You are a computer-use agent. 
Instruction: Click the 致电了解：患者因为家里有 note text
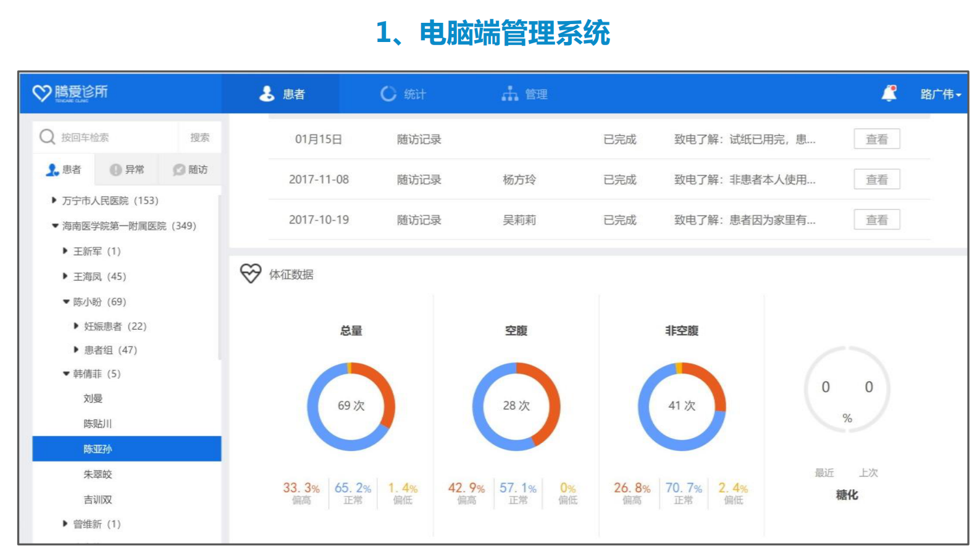click(745, 220)
